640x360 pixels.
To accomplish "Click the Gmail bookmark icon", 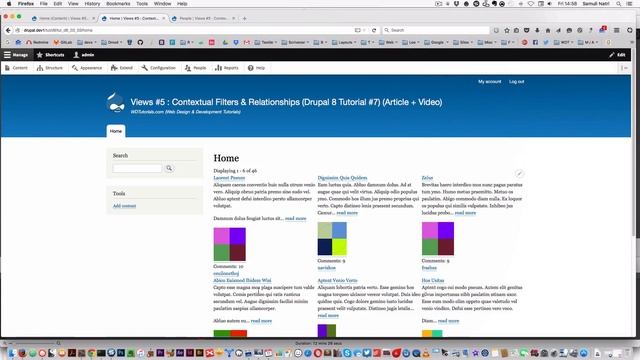I will (247, 42).
